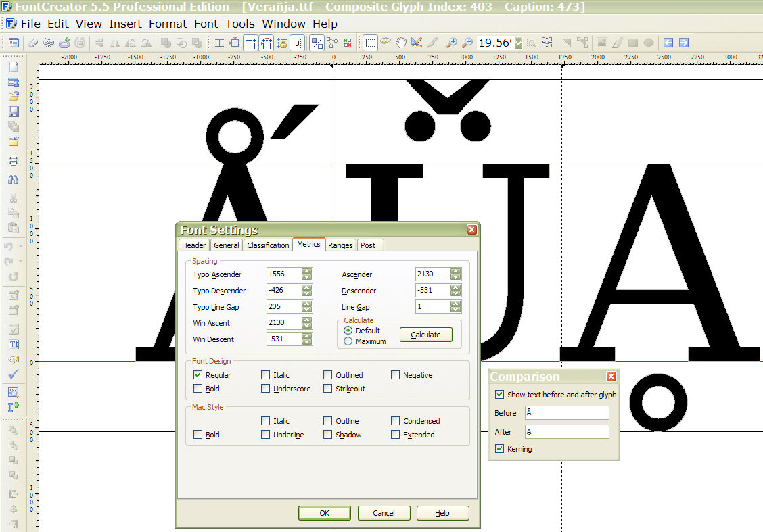Click into the Before text field

(x=566, y=413)
